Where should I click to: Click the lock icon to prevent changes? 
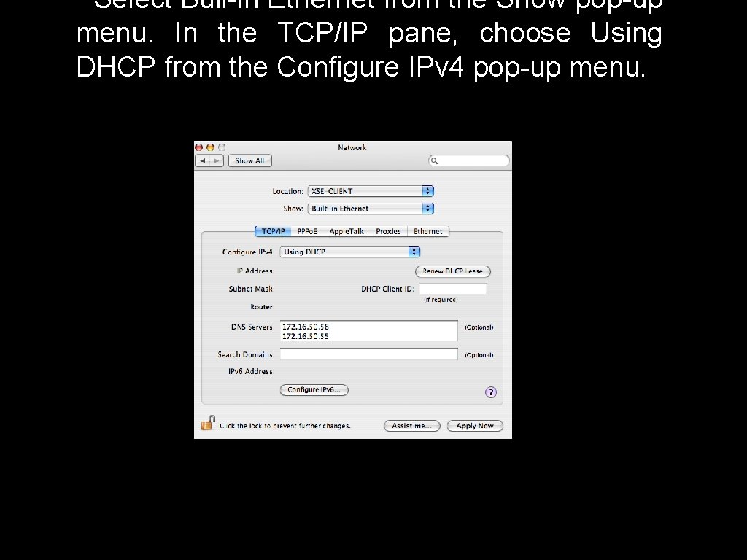point(208,423)
